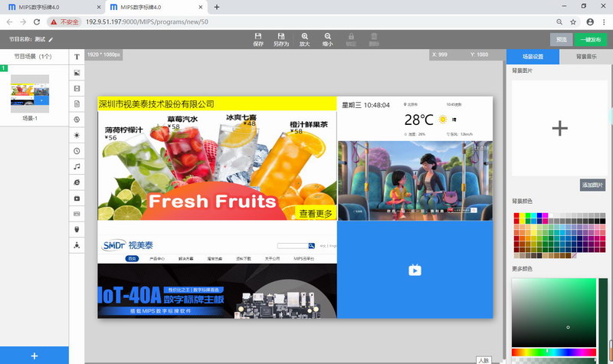This screenshot has height=364, width=613.
Task: Pick the black swatch in the palette
Action: [602, 221]
